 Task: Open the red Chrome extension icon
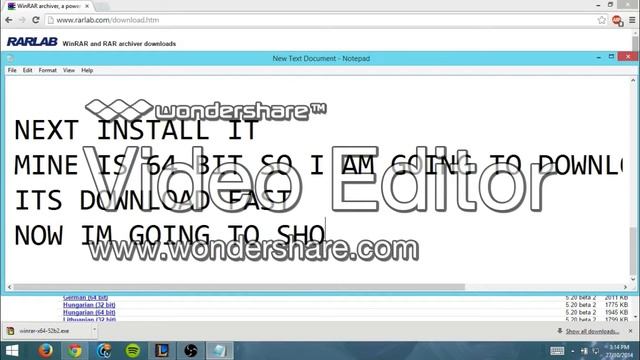[617, 20]
